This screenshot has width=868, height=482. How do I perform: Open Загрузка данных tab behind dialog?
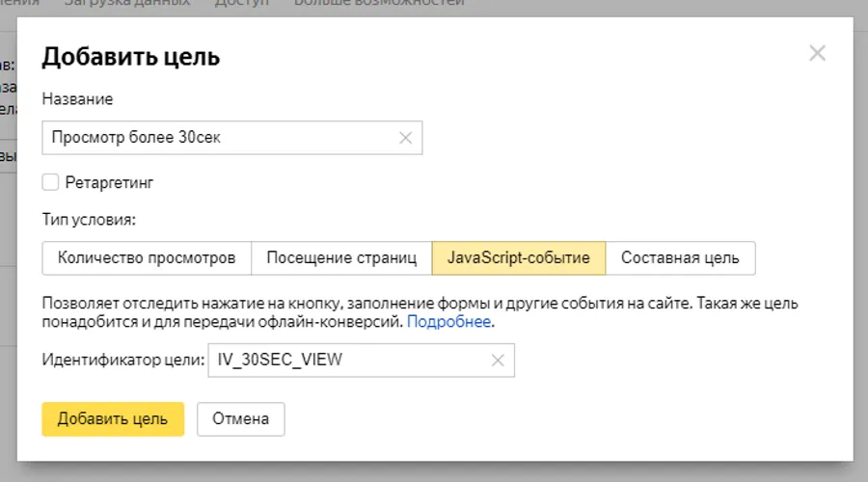(127, 3)
